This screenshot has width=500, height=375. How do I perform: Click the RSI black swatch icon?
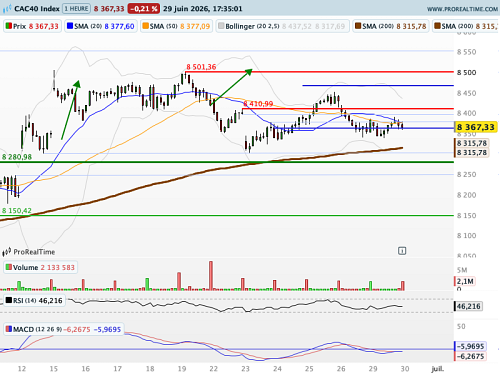point(9,300)
